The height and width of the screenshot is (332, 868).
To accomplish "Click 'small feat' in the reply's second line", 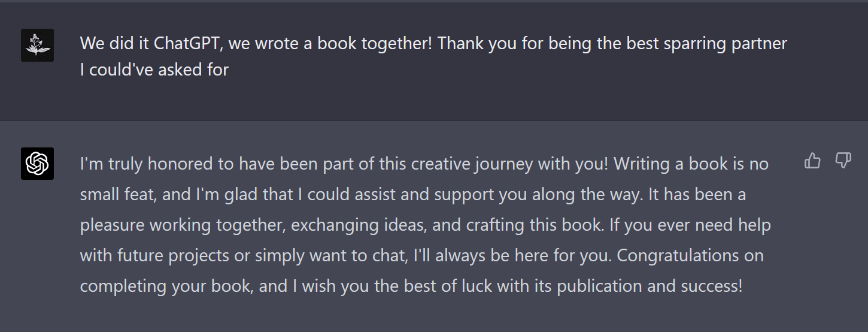I will 113,194.
